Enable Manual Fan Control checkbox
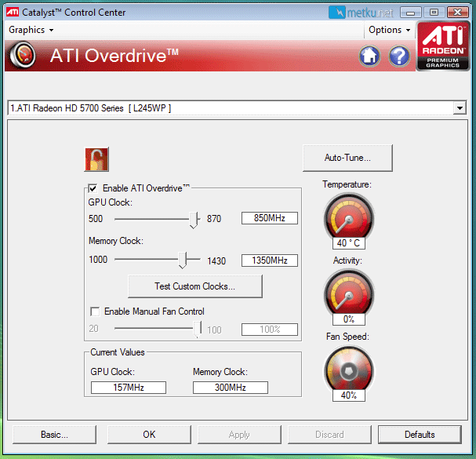This screenshot has height=459, width=476. pos(95,311)
